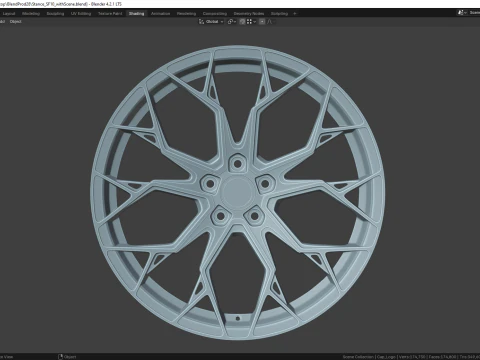Open the snapping options dropdown

coord(251,22)
